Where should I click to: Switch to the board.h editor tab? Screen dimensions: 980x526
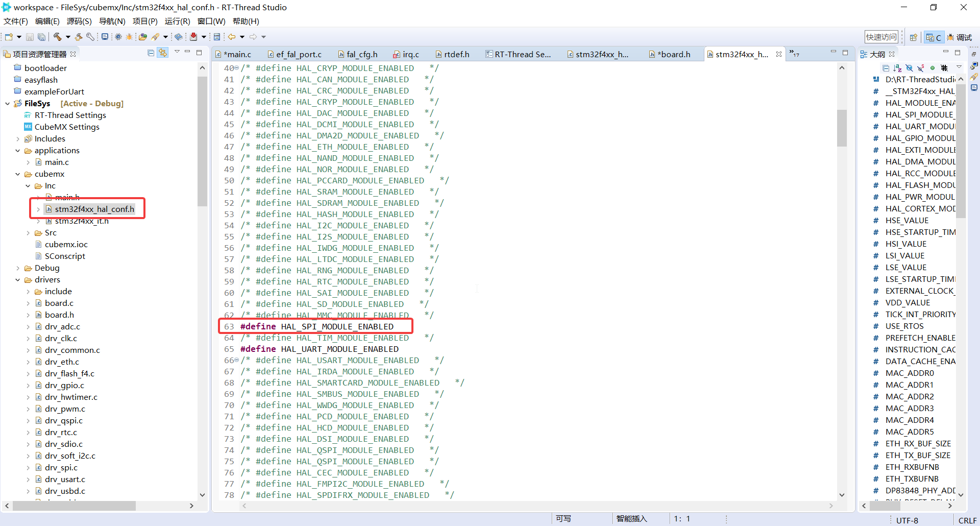[x=670, y=54]
